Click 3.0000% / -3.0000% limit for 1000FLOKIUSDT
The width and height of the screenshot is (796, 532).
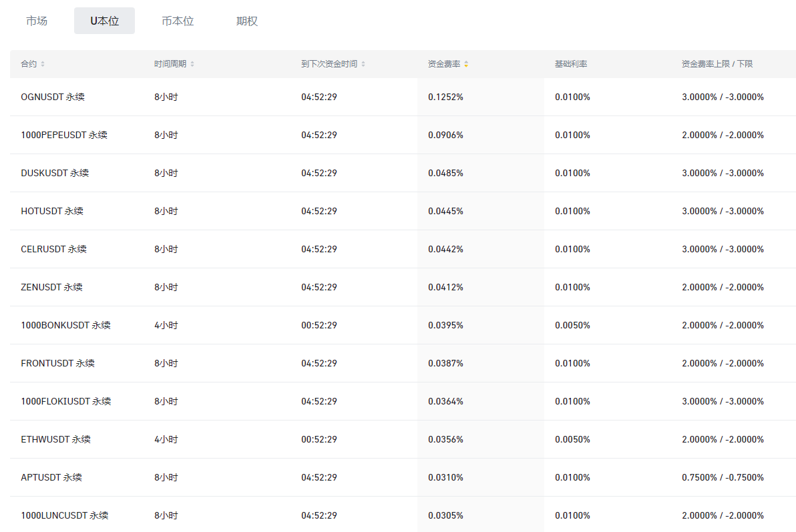[723, 402]
